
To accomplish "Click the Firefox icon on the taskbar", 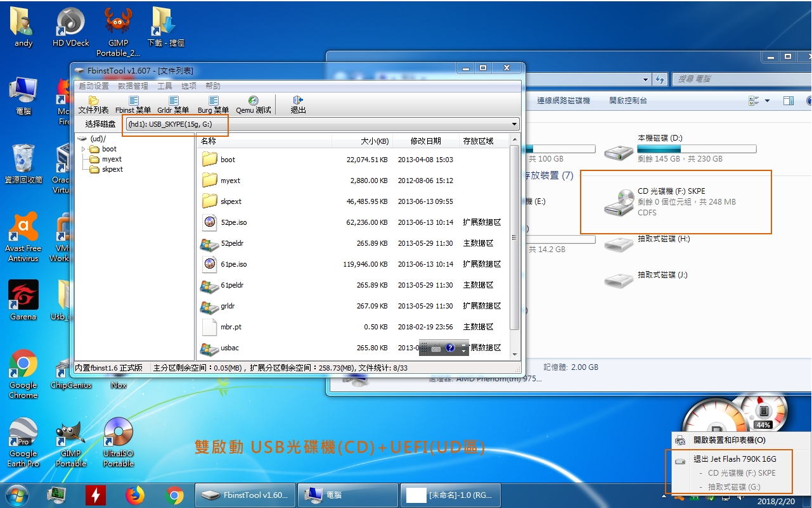I will pyautogui.click(x=135, y=495).
